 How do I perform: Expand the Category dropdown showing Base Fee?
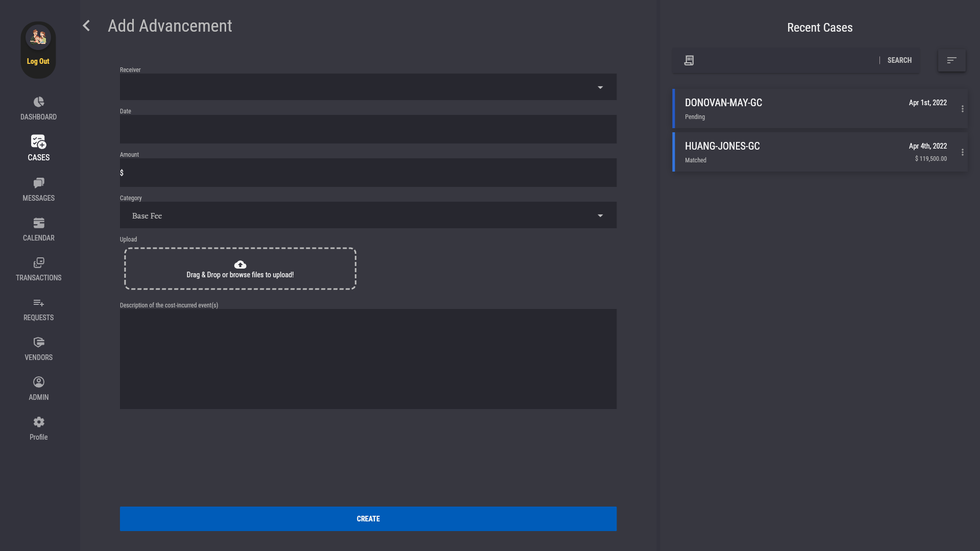point(600,215)
